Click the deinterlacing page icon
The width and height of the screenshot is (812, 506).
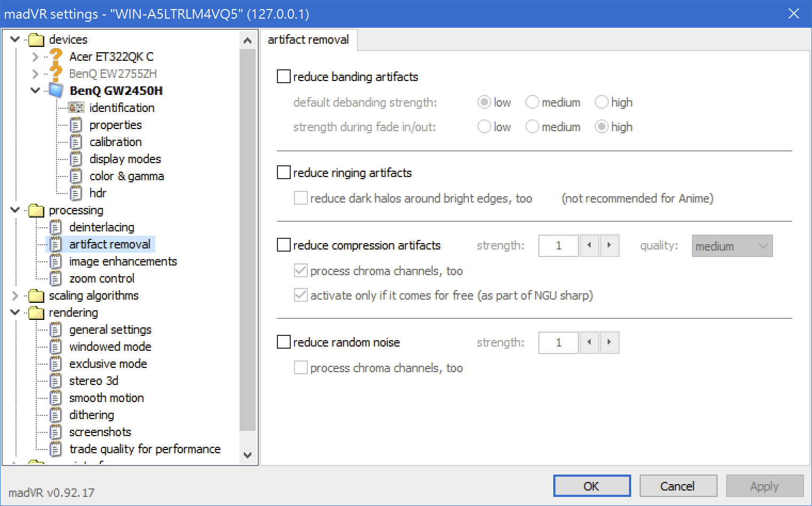point(56,227)
